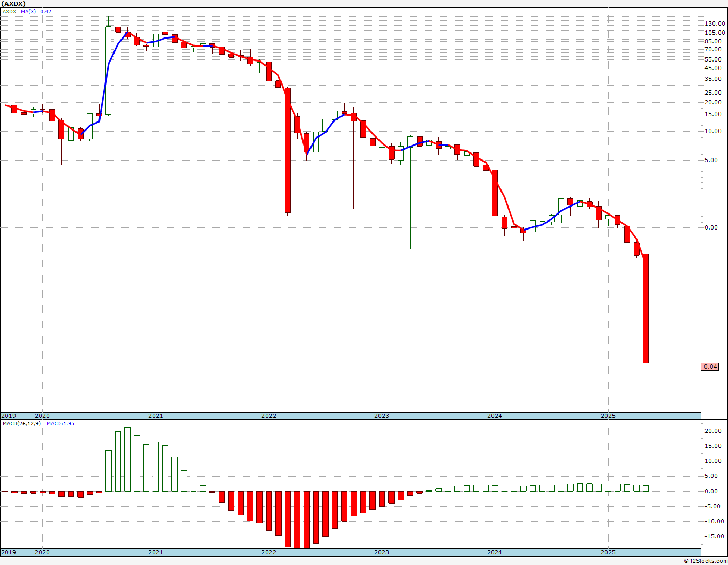Click the long red candle in early 2022
This screenshot has height=565, width=728.
(287, 150)
